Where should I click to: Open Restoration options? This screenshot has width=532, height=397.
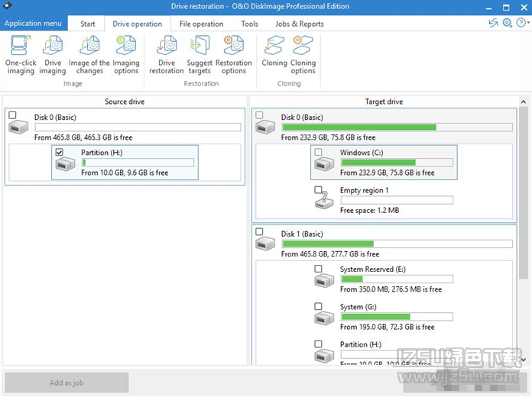(234, 54)
